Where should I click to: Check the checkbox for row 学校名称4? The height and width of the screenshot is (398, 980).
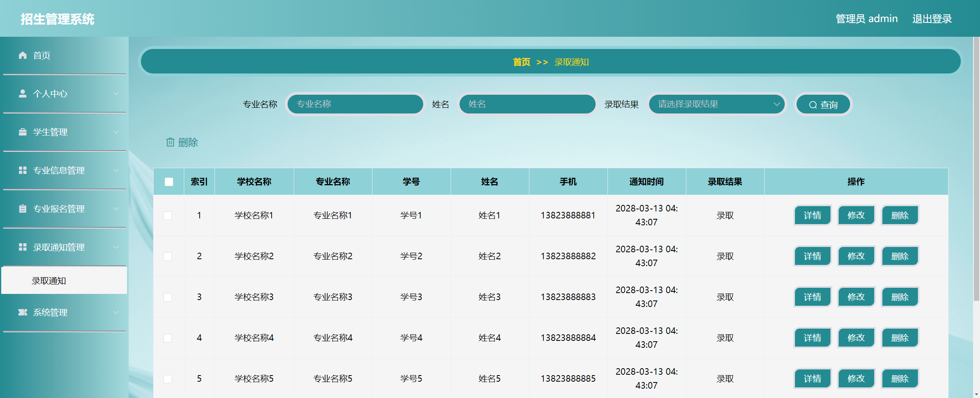[168, 338]
